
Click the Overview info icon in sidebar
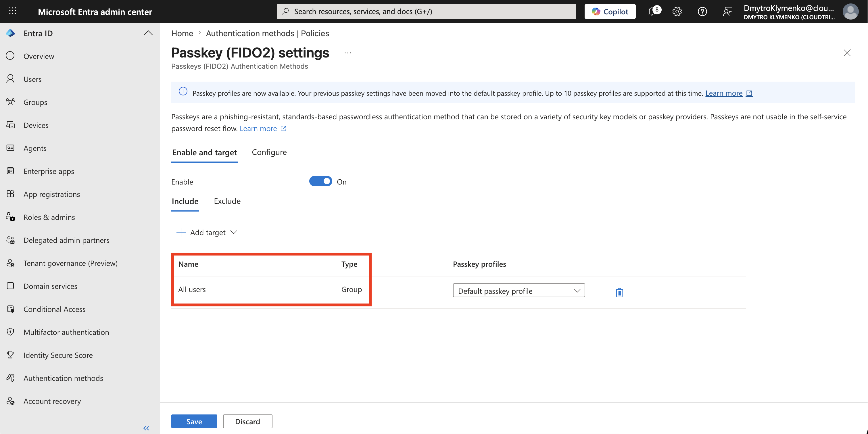(x=10, y=56)
